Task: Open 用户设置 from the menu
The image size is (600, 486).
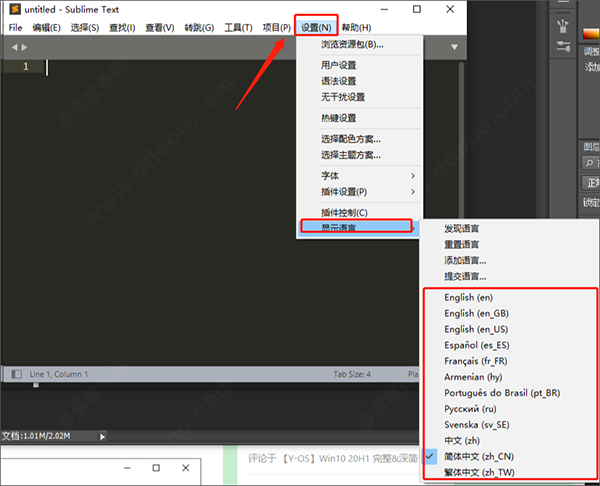Action: click(360, 65)
